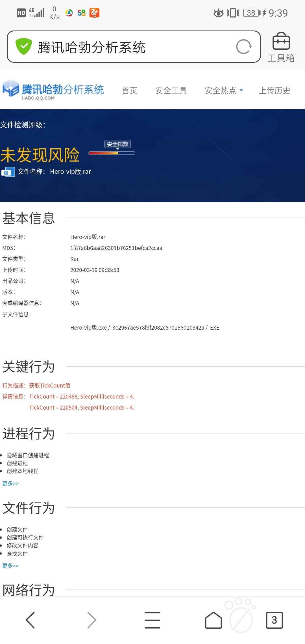Go forward with browser forward arrow
Screen dimensions: 305x644
(x=91, y=620)
